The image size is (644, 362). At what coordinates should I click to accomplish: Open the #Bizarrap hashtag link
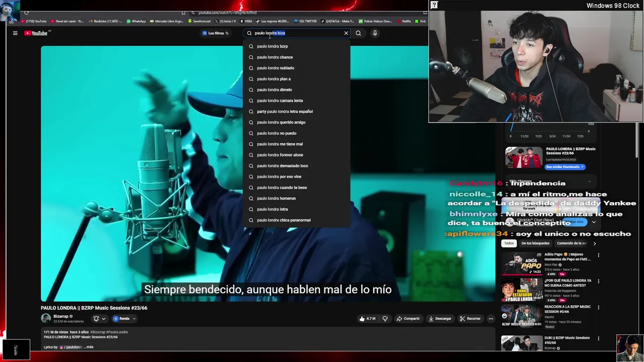[97, 332]
